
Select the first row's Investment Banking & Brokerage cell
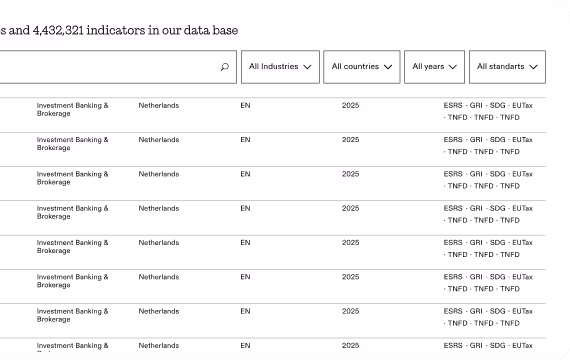pos(72,109)
